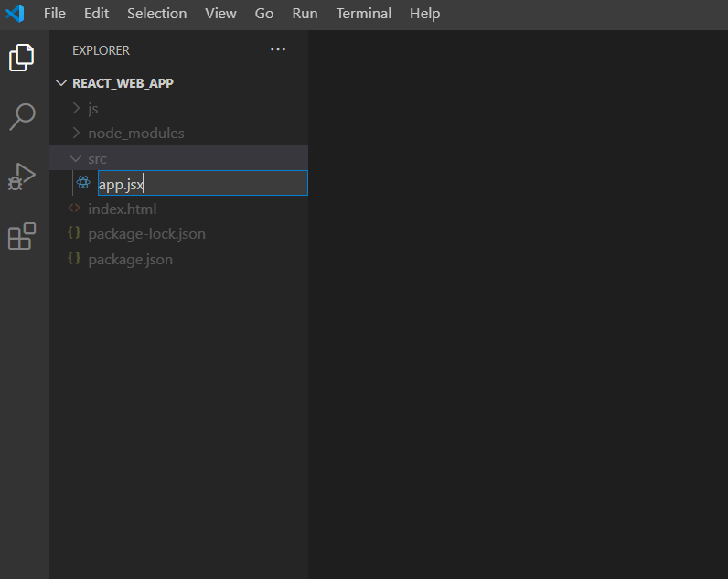Viewport: 728px width, 579px height.
Task: Open Run and Debug view
Action: pyautogui.click(x=21, y=177)
